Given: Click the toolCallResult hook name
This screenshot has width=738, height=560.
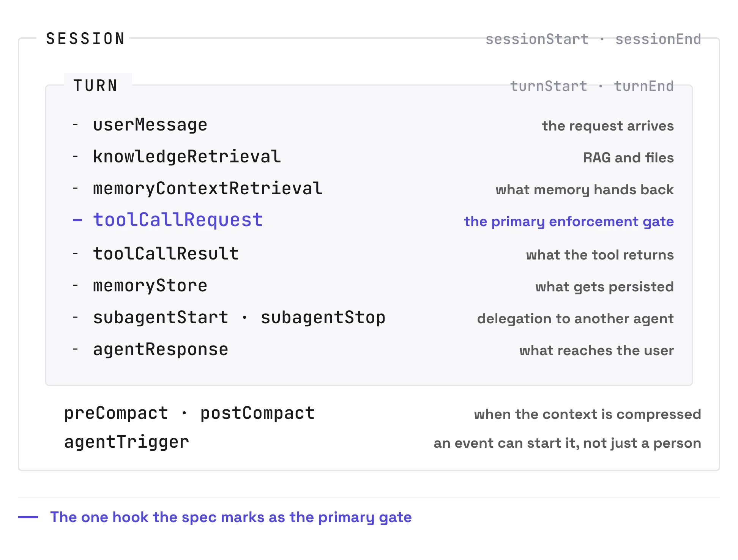Looking at the screenshot, I should coord(166,253).
